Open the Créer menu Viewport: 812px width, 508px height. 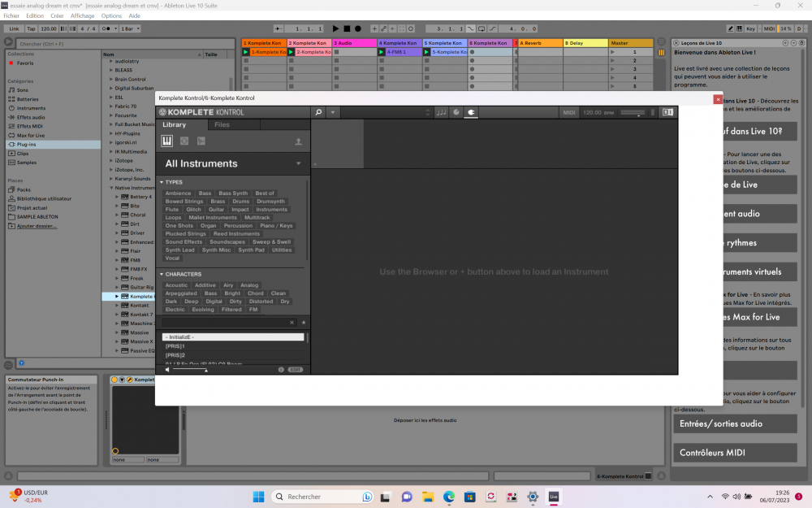tap(57, 16)
